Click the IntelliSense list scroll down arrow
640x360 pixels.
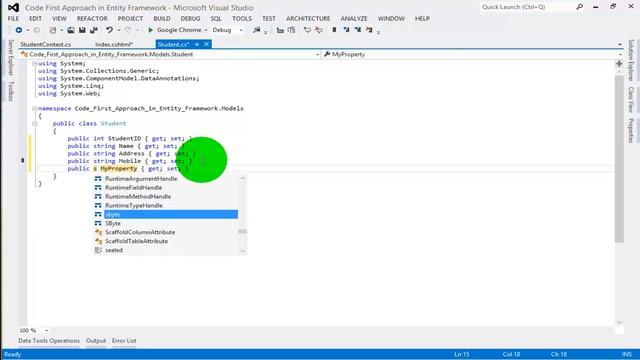coord(243,251)
